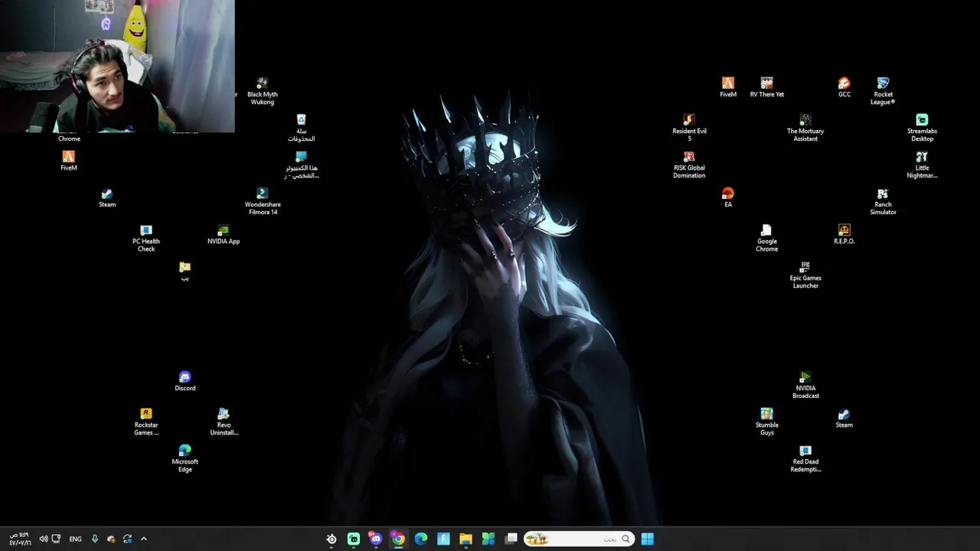This screenshot has height=551, width=980.
Task: Open Epic Games Launcher shortcut
Action: pos(805,275)
